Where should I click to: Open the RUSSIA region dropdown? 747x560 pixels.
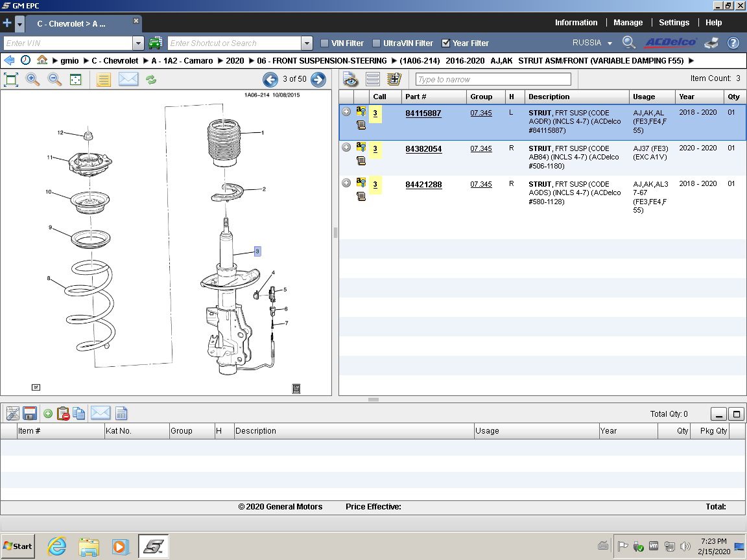click(592, 43)
